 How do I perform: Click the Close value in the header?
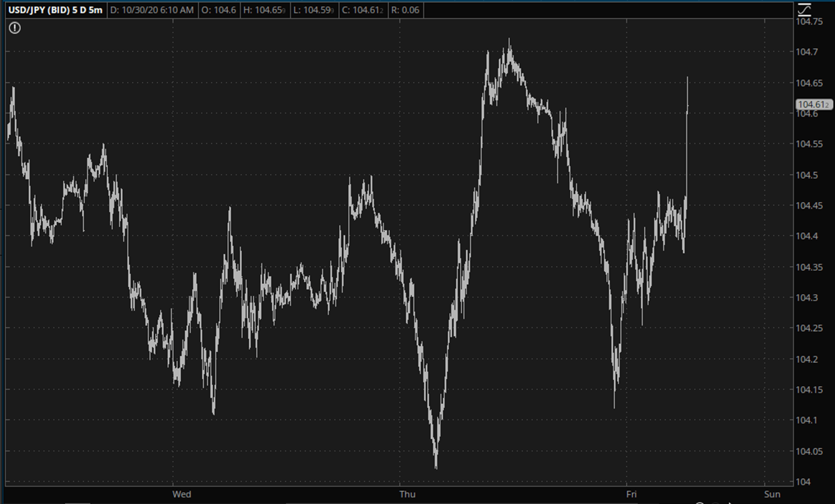click(362, 10)
